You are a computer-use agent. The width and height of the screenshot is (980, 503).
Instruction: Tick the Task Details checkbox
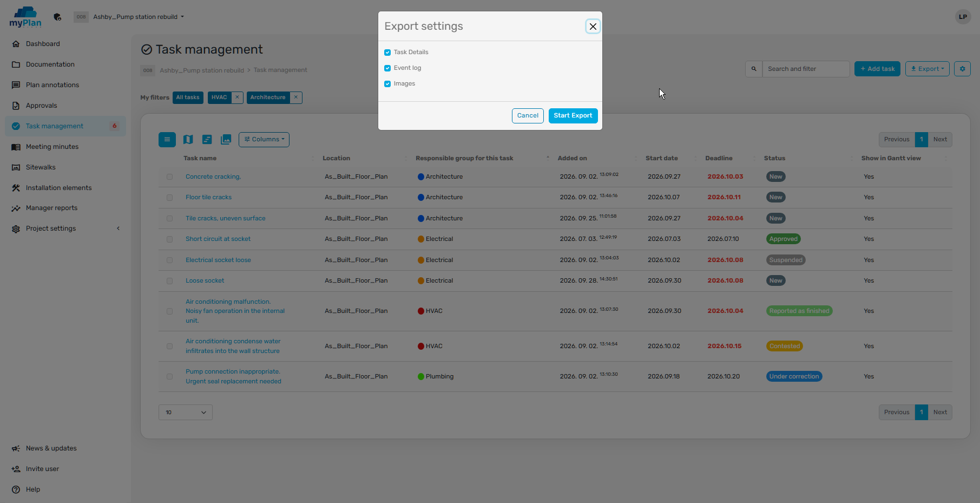tap(387, 53)
